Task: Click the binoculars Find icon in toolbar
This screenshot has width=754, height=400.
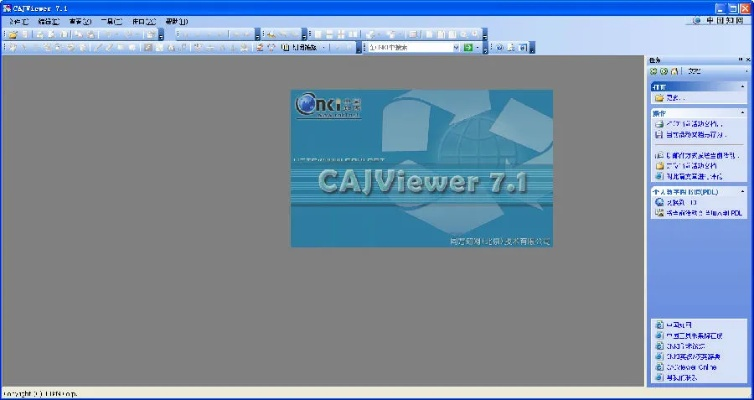Action: pos(271,35)
